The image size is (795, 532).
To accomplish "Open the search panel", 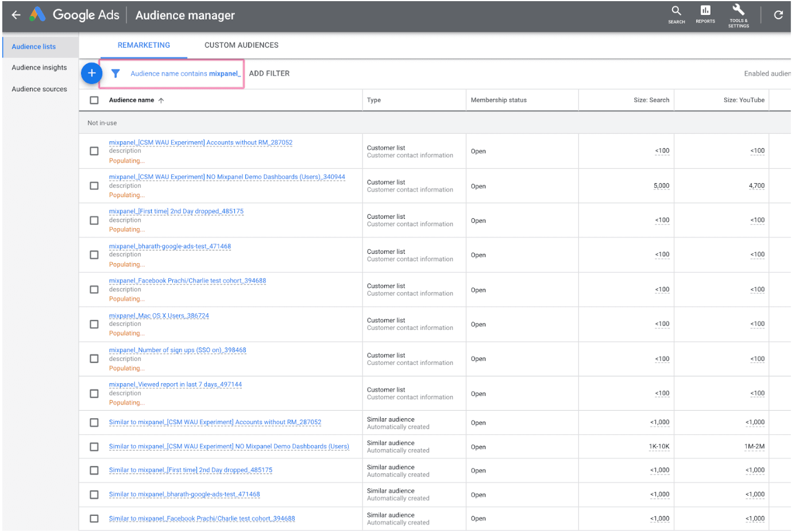I will tap(676, 13).
